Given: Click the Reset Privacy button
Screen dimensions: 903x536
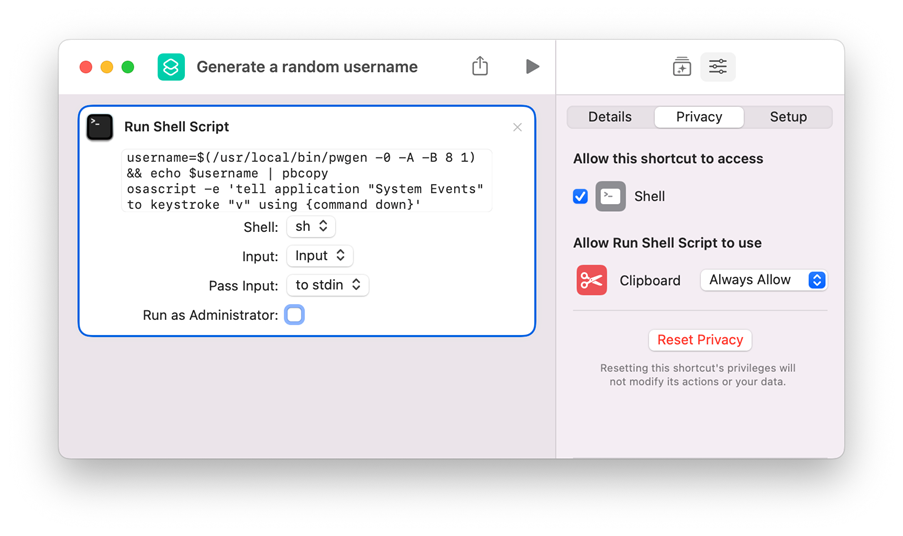Looking at the screenshot, I should 700,340.
